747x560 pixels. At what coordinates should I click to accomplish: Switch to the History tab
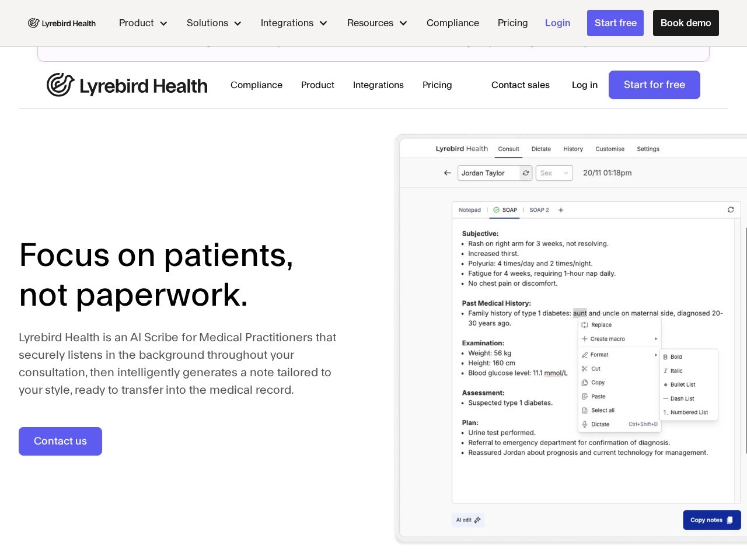(573, 149)
